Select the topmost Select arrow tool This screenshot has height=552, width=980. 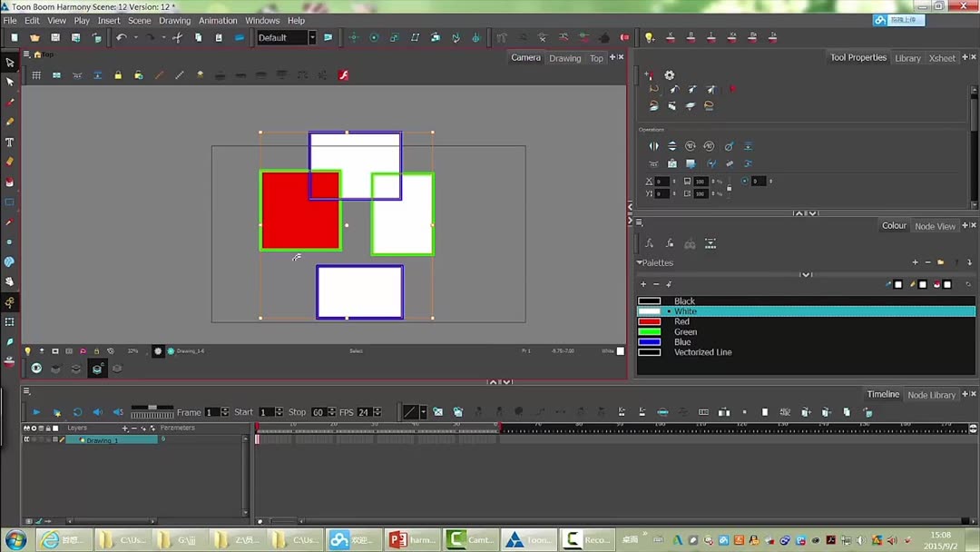[10, 62]
